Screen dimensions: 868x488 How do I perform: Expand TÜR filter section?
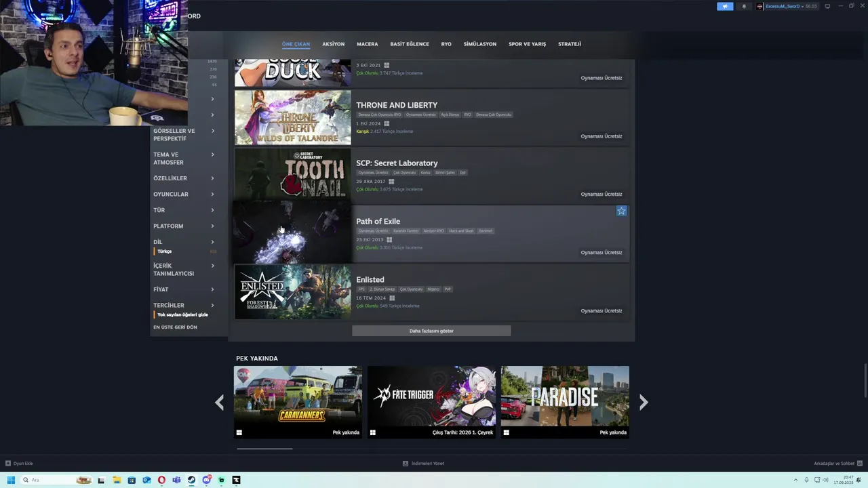point(184,210)
